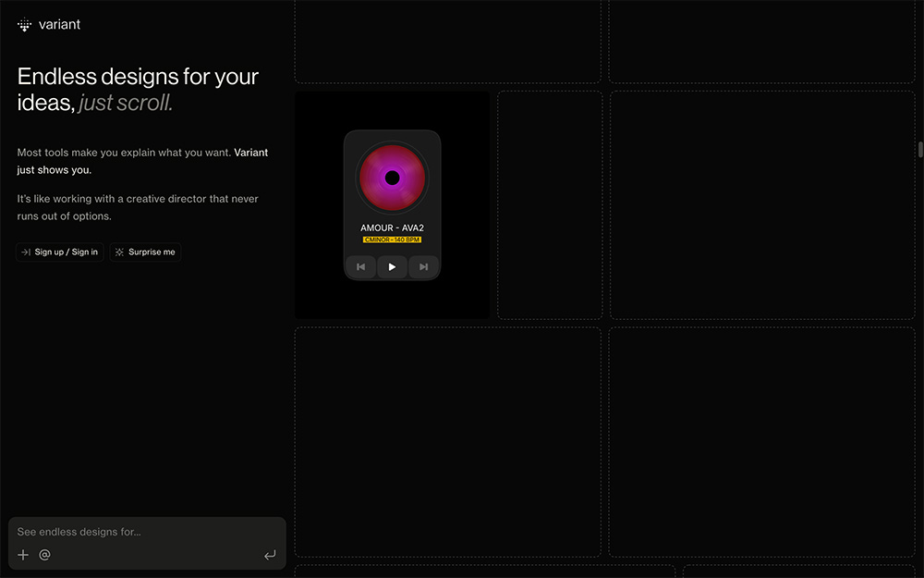Click the yellow CMINOR - 140 BPM tag
The width and height of the screenshot is (924, 578).
pos(392,240)
